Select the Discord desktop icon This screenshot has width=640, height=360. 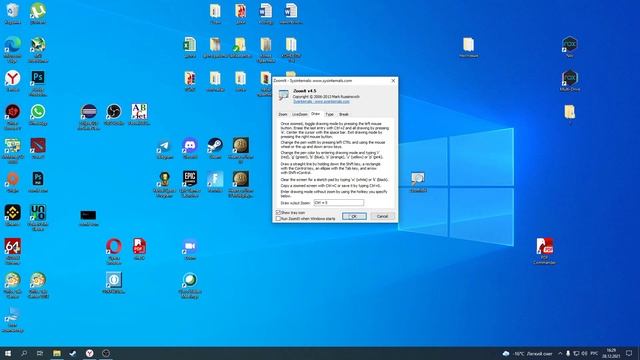190,149
